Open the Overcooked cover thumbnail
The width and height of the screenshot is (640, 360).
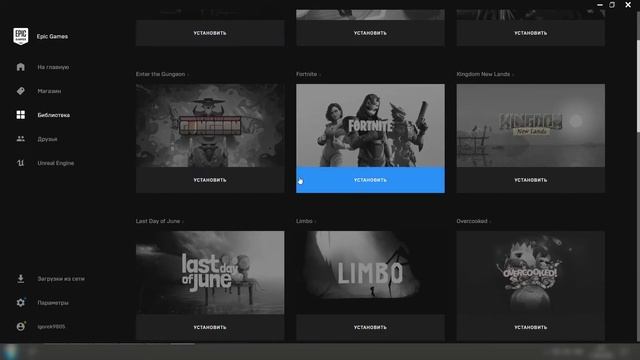coord(531,273)
